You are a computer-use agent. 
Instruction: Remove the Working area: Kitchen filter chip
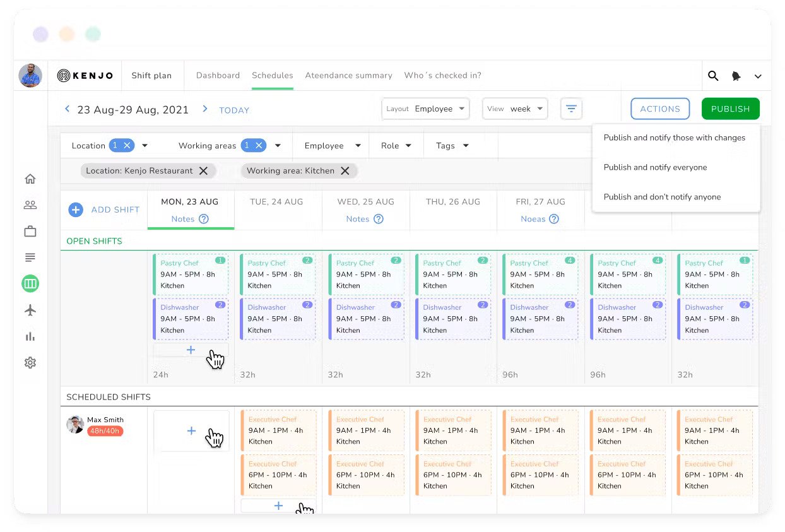pos(345,170)
